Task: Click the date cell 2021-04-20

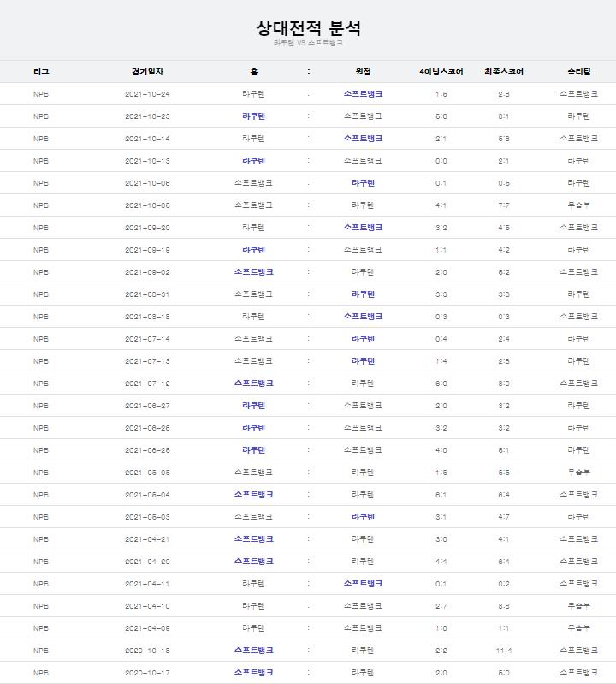Action: point(147,562)
